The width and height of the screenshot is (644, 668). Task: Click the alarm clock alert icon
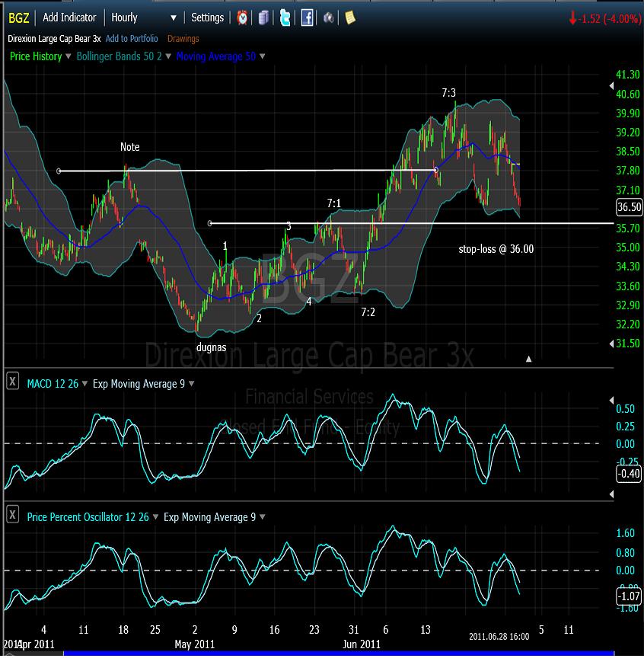pos(242,18)
